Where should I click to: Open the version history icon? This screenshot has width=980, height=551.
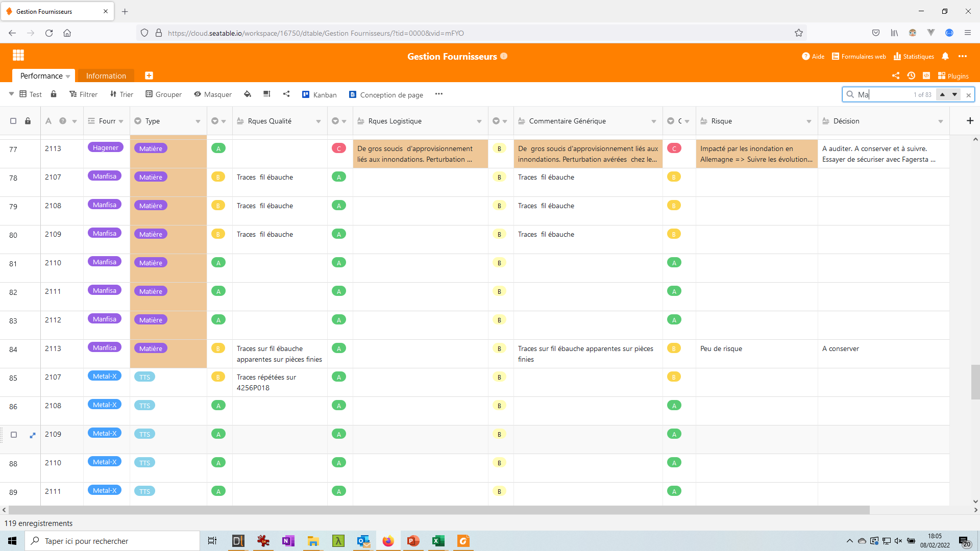(x=911, y=76)
